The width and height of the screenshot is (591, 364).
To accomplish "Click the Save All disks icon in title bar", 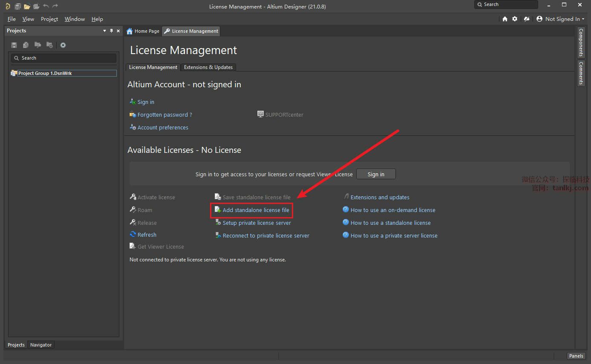I will tap(17, 6).
